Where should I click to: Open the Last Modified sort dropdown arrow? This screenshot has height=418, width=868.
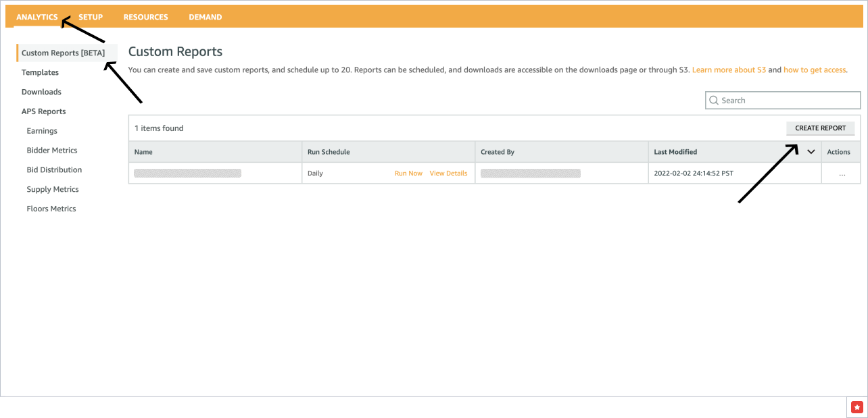pyautogui.click(x=811, y=151)
